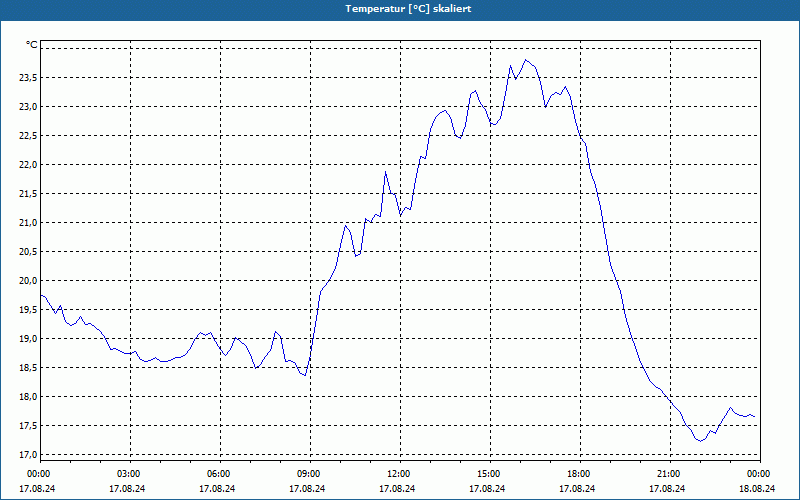Click the 17.08.24 date under 12:00
This screenshot has height=500, width=800.
[397, 488]
